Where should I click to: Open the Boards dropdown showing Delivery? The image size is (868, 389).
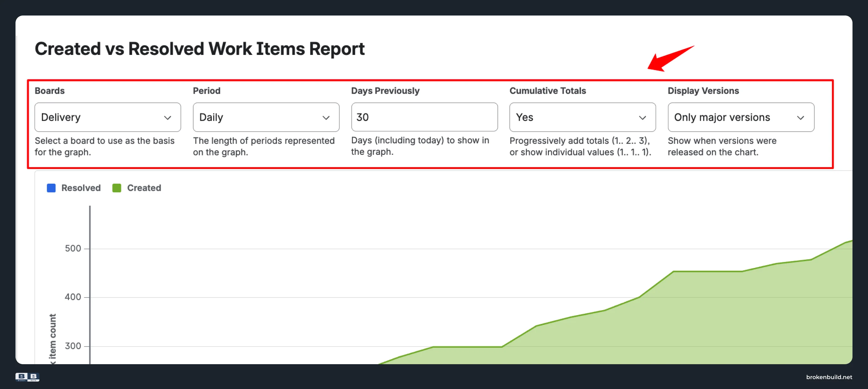pyautogui.click(x=108, y=117)
